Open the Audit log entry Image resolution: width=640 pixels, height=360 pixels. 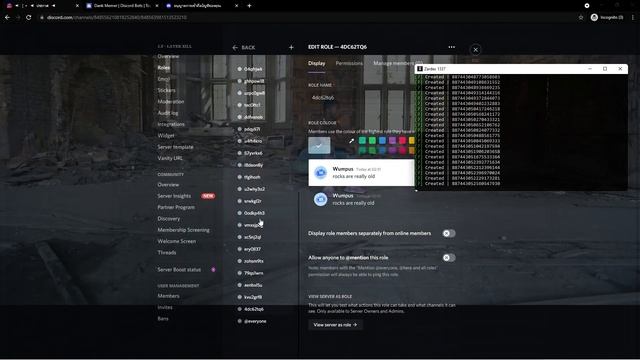pyautogui.click(x=168, y=113)
